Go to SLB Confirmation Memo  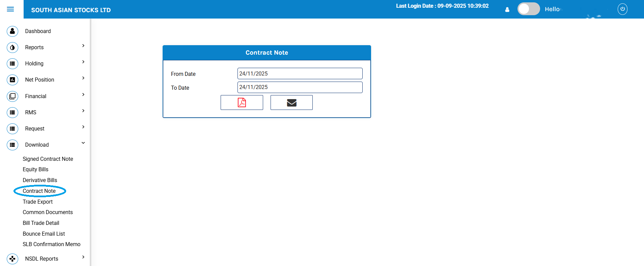point(52,244)
